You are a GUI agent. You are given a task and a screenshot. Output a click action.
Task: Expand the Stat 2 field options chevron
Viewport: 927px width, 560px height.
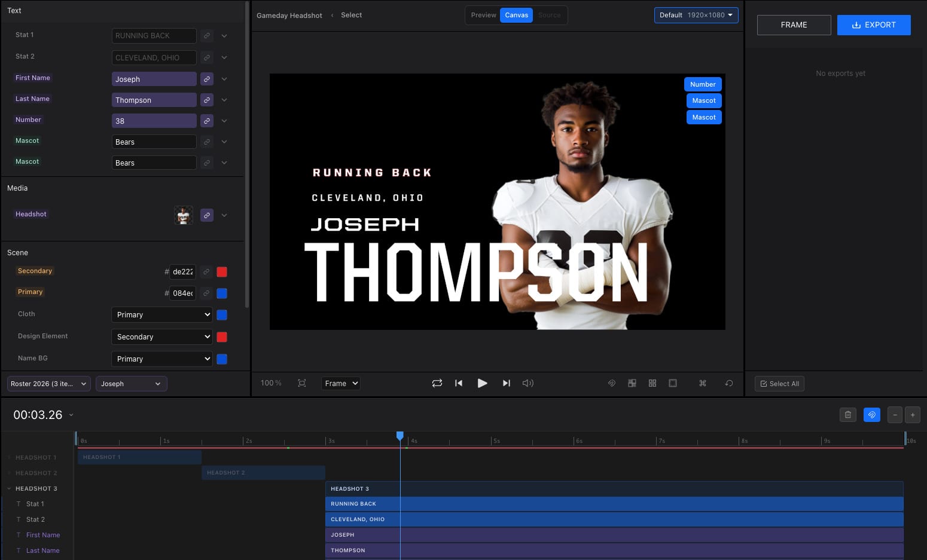pyautogui.click(x=224, y=57)
